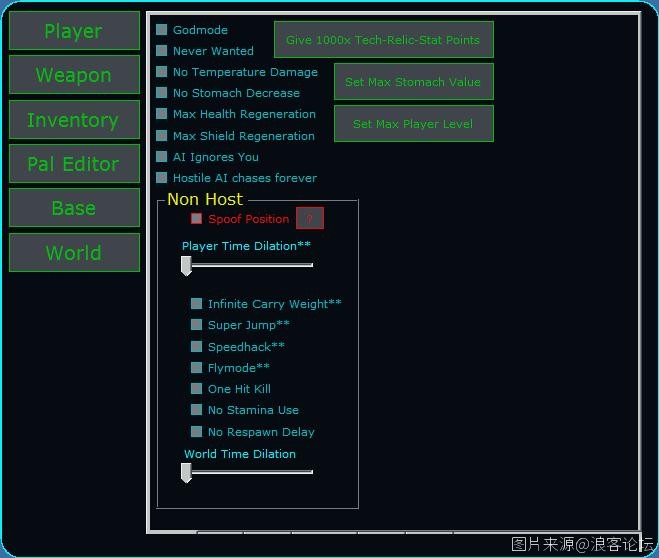Click Give 1000x Tech-Relic-Stat Points button
Image resolution: width=659 pixels, height=558 pixels.
tap(383, 40)
